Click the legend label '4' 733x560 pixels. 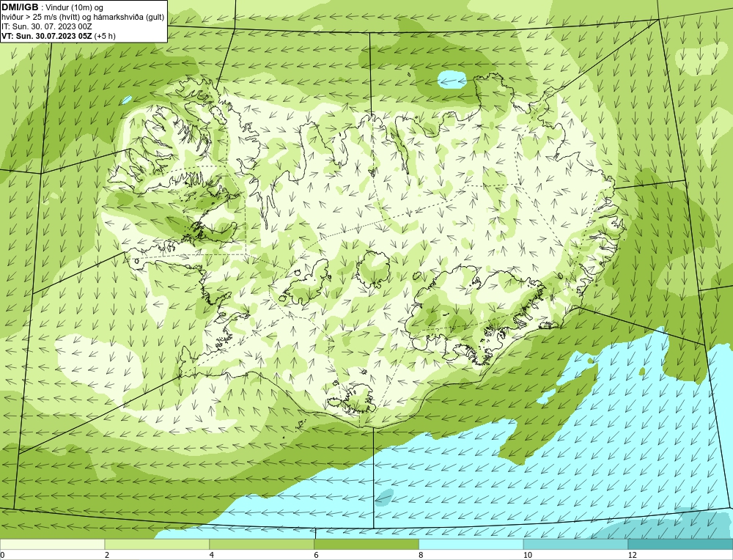(211, 556)
